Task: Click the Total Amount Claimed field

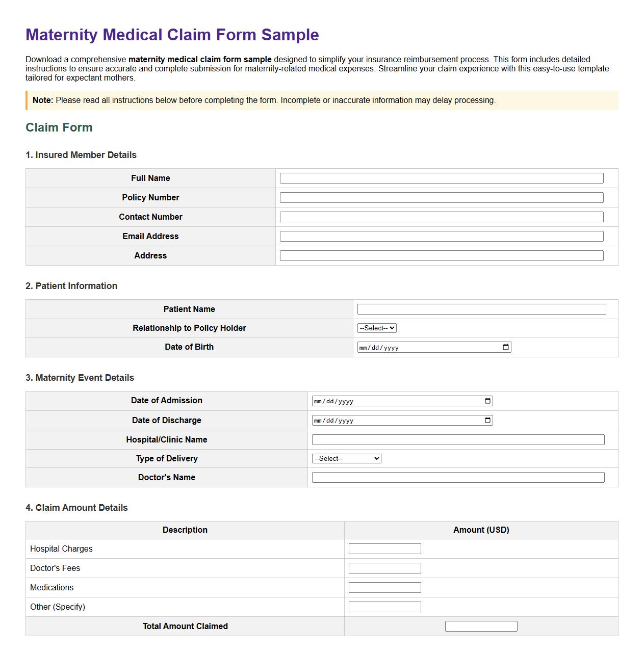Action: 481,626
